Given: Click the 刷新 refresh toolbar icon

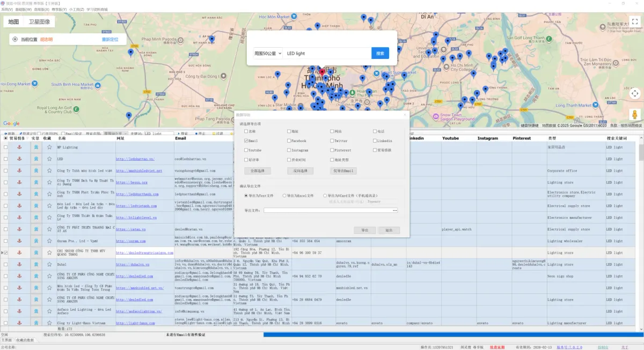Looking at the screenshot, I should (x=9, y=133).
